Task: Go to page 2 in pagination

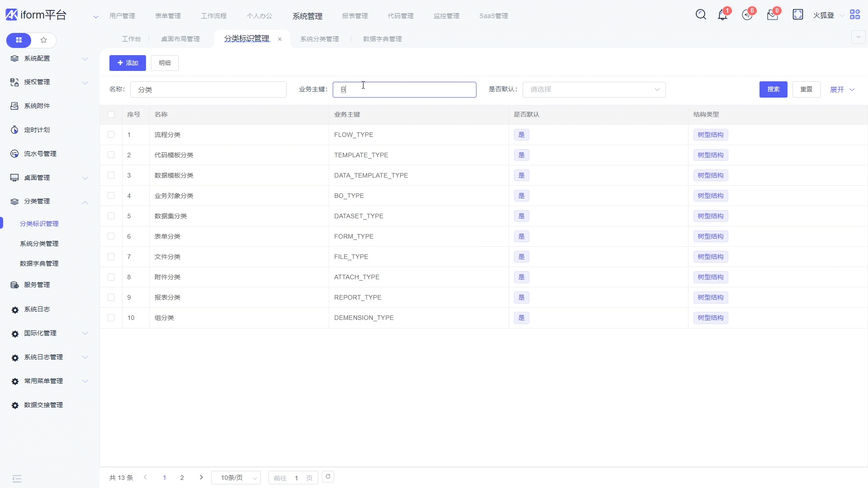Action: coord(182,478)
